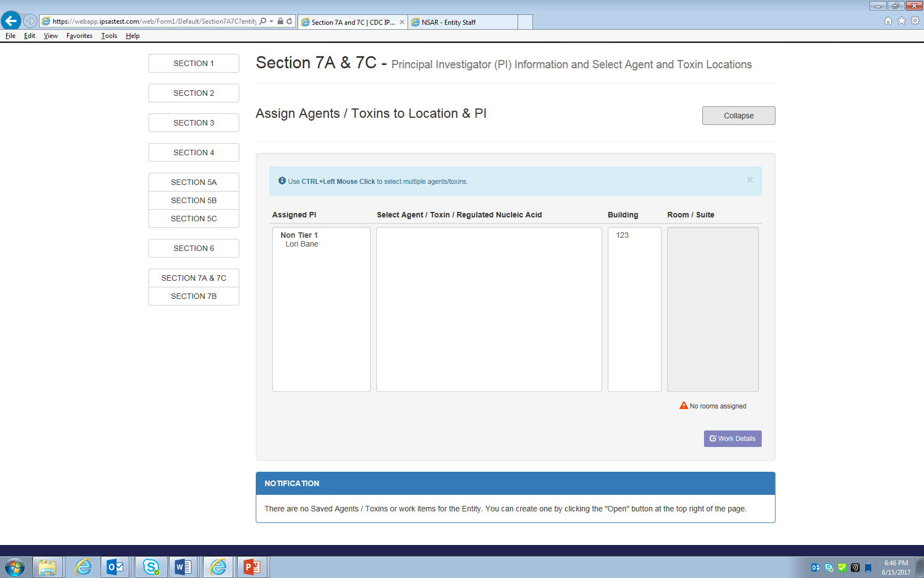This screenshot has width=924, height=578.
Task: Open the View menu
Action: [x=51, y=36]
